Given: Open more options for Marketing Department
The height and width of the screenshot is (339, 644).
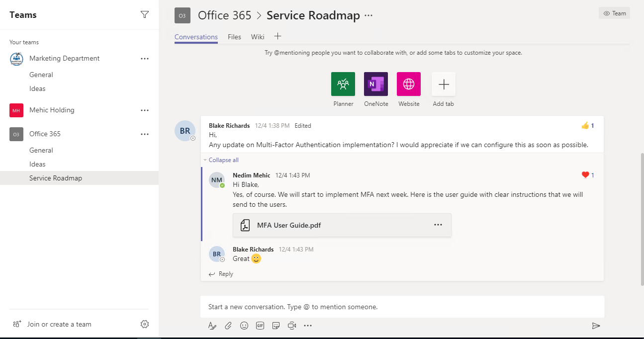Looking at the screenshot, I should pos(145,59).
